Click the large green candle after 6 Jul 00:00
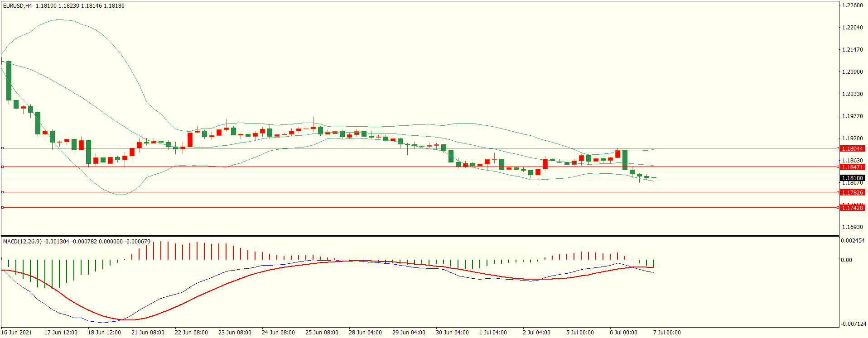 (x=625, y=160)
